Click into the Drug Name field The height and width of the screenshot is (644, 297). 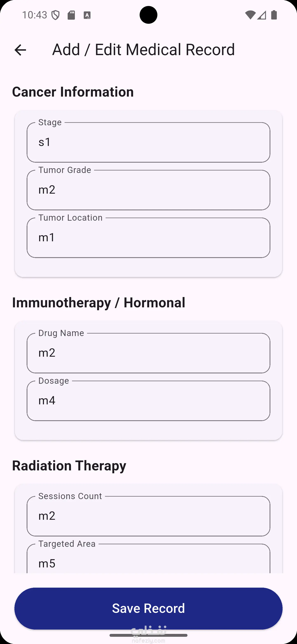pos(148,353)
